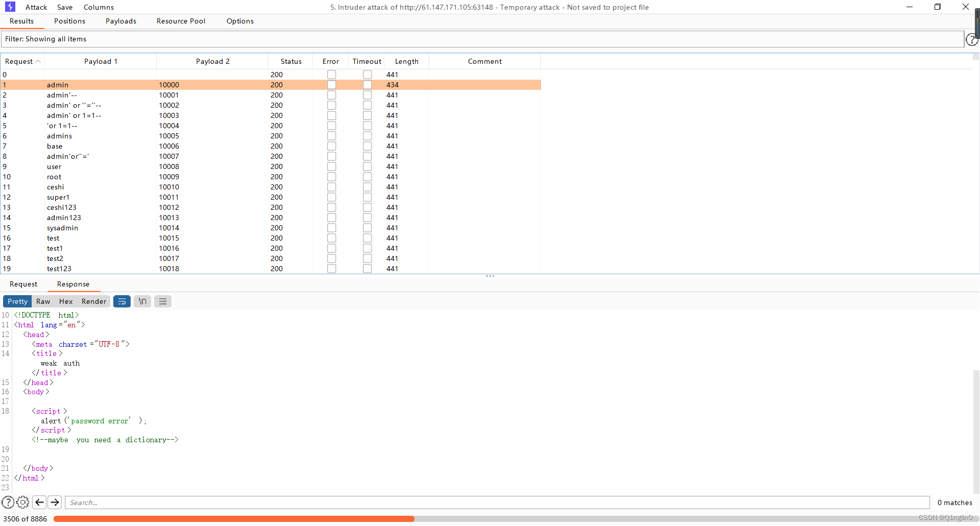Click the maybe you need a dictionary comment
Image resolution: width=980 pixels, height=526 pixels.
point(105,440)
